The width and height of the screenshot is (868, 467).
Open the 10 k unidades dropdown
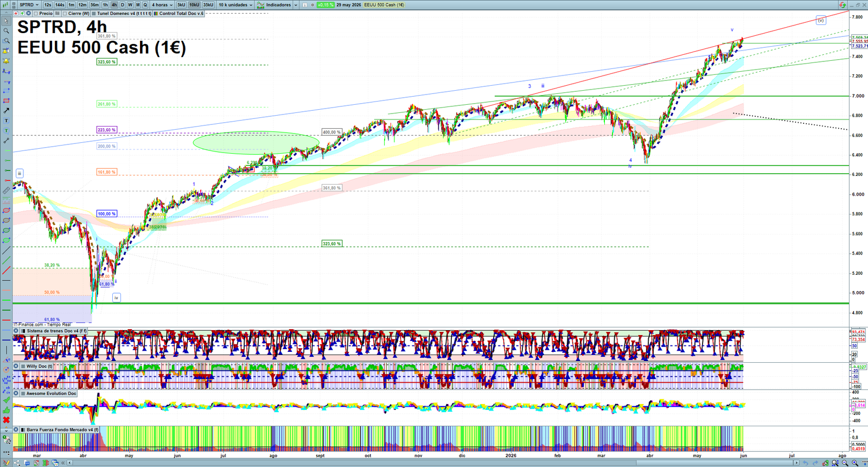coord(235,4)
